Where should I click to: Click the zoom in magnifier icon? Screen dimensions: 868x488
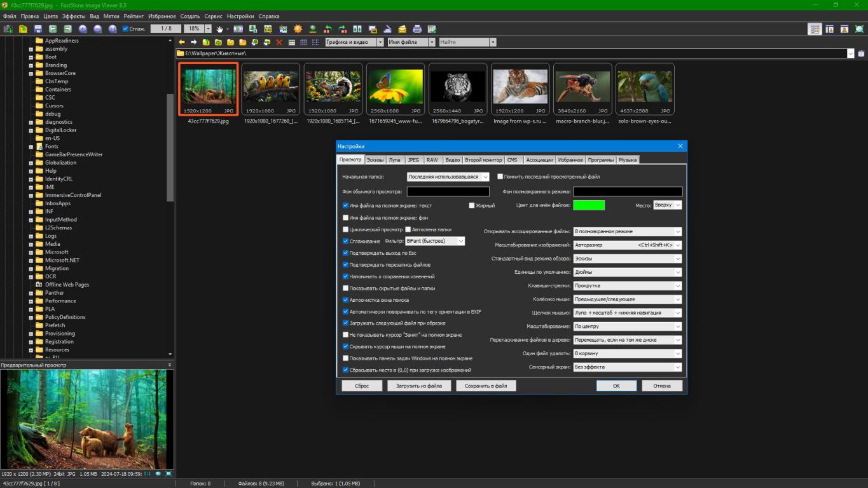(83, 29)
